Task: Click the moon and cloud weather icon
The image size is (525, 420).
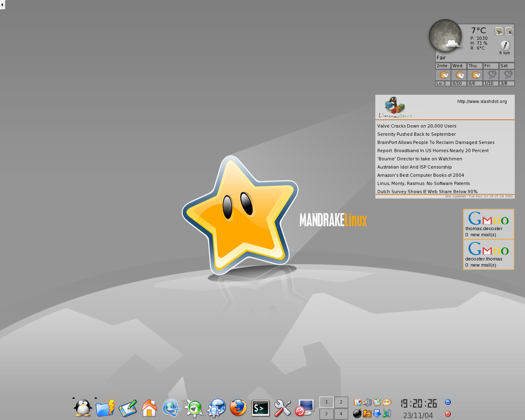Action: point(446,36)
